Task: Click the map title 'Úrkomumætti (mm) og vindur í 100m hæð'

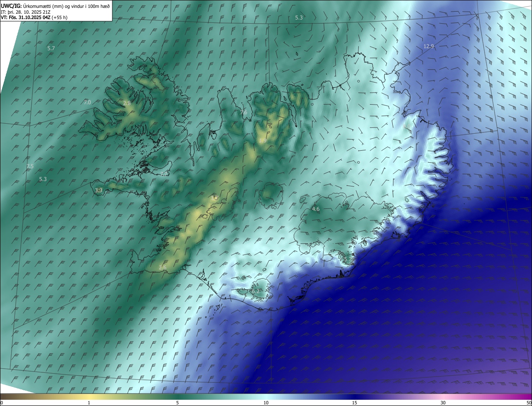Action: pos(66,6)
